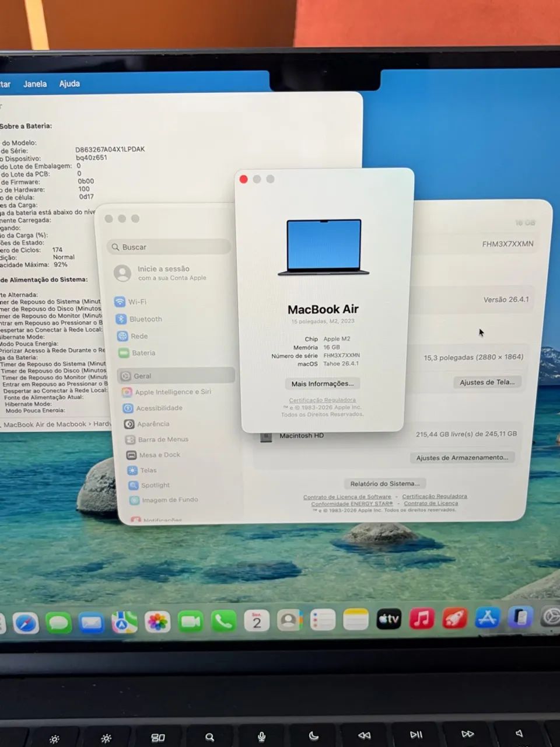Open the Janela menu

[x=35, y=84]
